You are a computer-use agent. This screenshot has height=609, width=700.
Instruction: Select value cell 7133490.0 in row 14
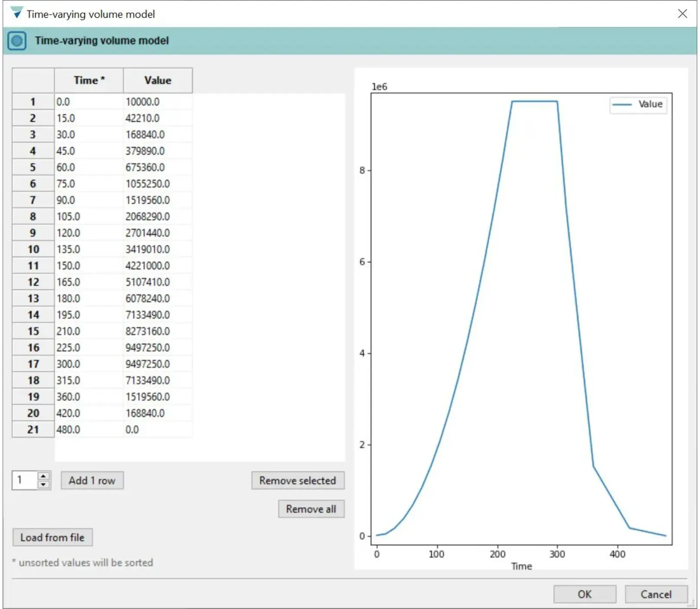[158, 315]
